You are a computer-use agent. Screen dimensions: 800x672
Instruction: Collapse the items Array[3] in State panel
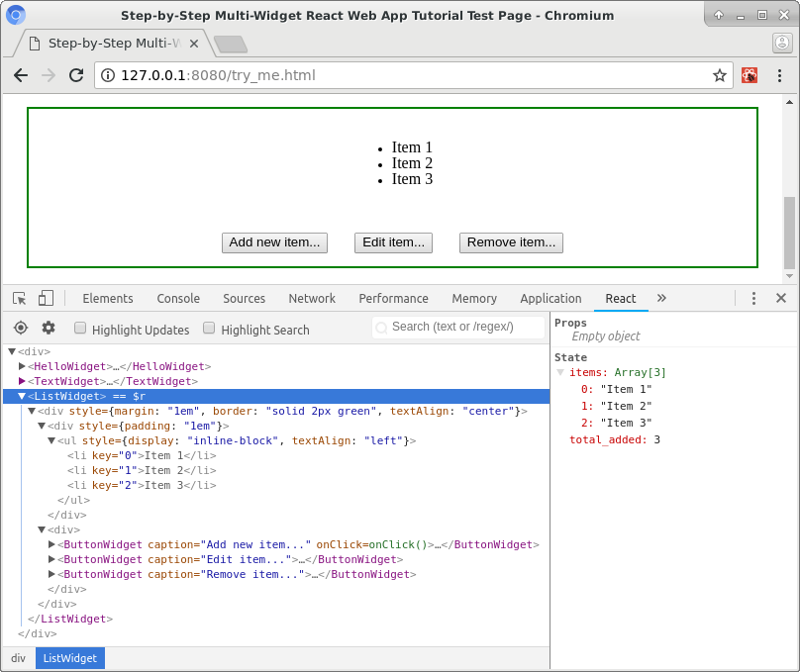click(560, 373)
